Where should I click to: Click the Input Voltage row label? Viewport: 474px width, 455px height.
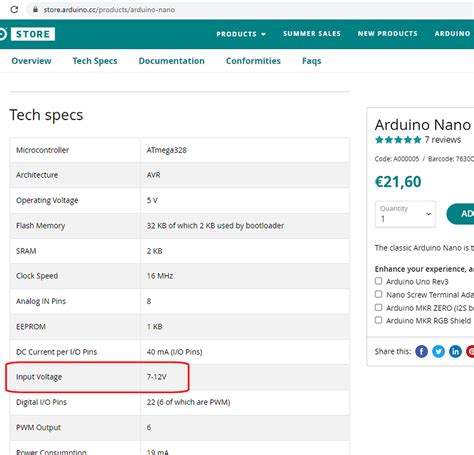click(x=39, y=377)
